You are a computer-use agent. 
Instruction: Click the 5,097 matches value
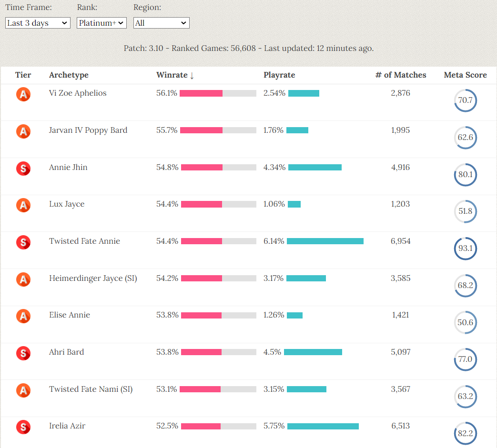coord(401,352)
